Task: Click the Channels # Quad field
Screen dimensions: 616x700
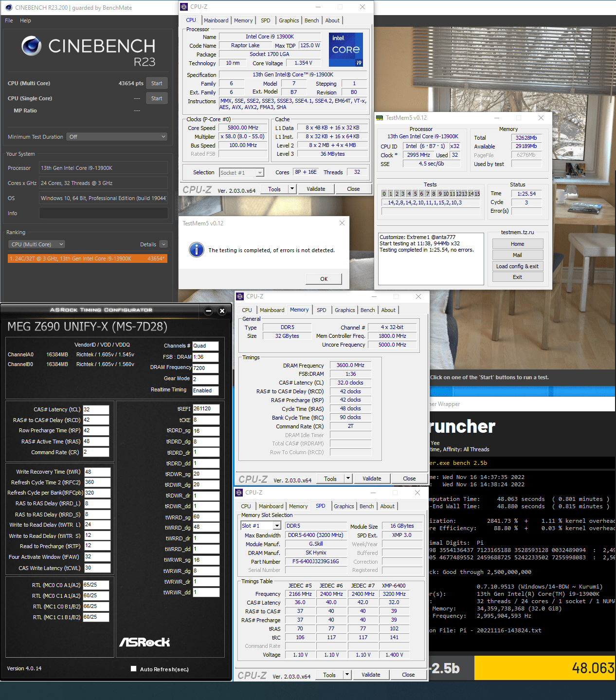Action: [205, 346]
